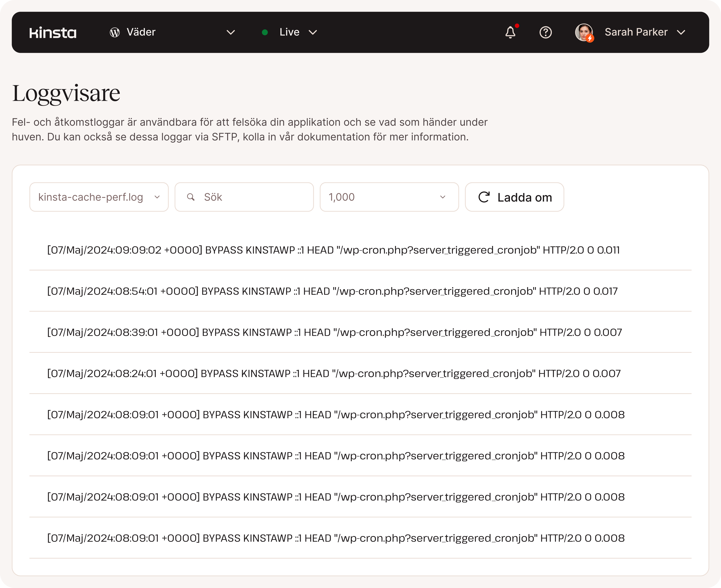Open the Live environment dropdown
721x588 pixels.
pyautogui.click(x=312, y=33)
